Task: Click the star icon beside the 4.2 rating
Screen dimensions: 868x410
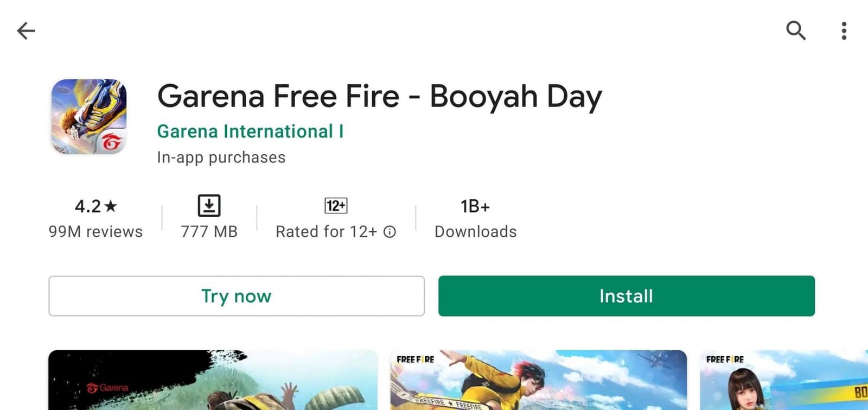Action: pyautogui.click(x=110, y=206)
